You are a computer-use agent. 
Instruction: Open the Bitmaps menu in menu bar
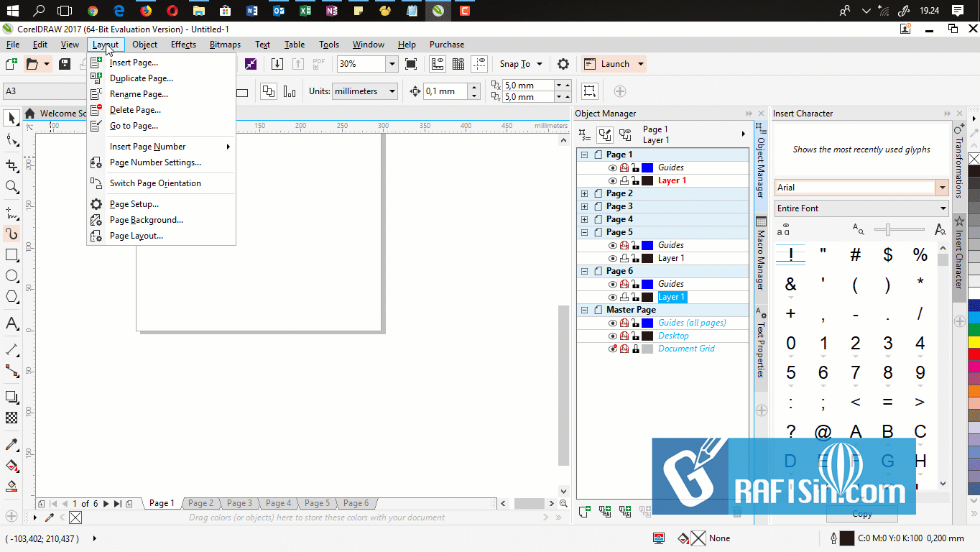point(225,45)
